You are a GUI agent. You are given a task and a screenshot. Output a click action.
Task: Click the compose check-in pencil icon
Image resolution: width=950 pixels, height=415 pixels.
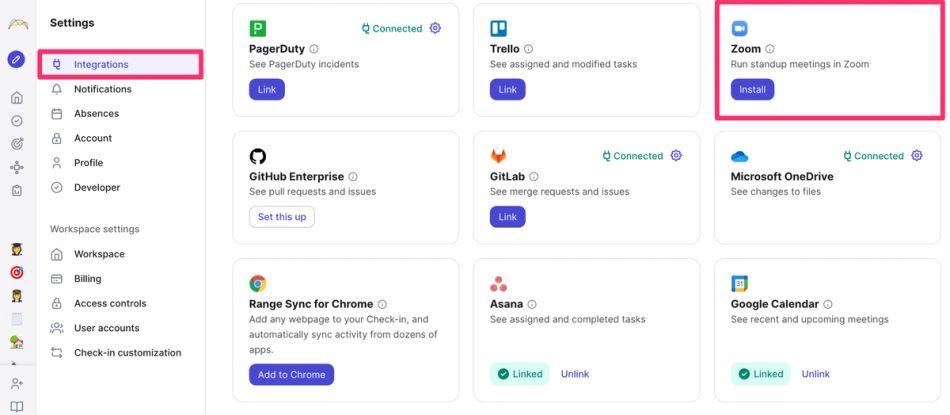16,59
